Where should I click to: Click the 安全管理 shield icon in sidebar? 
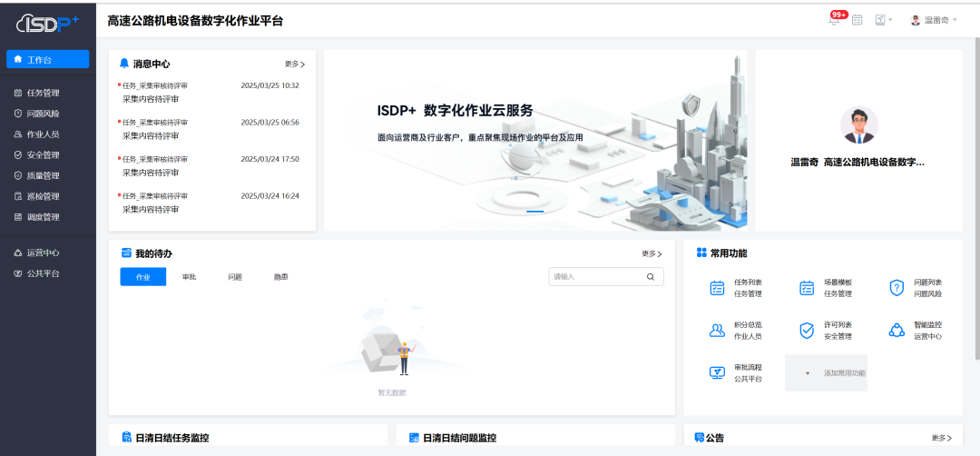coord(17,154)
